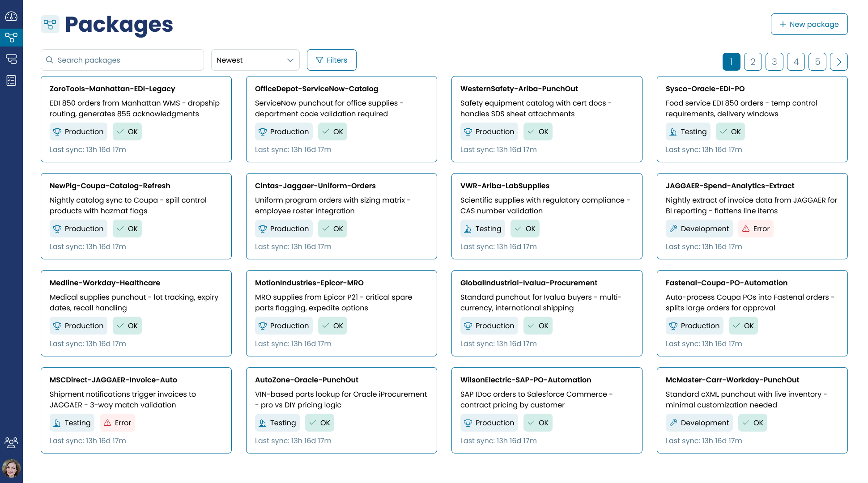Open the users team icon in sidebar

11,442
